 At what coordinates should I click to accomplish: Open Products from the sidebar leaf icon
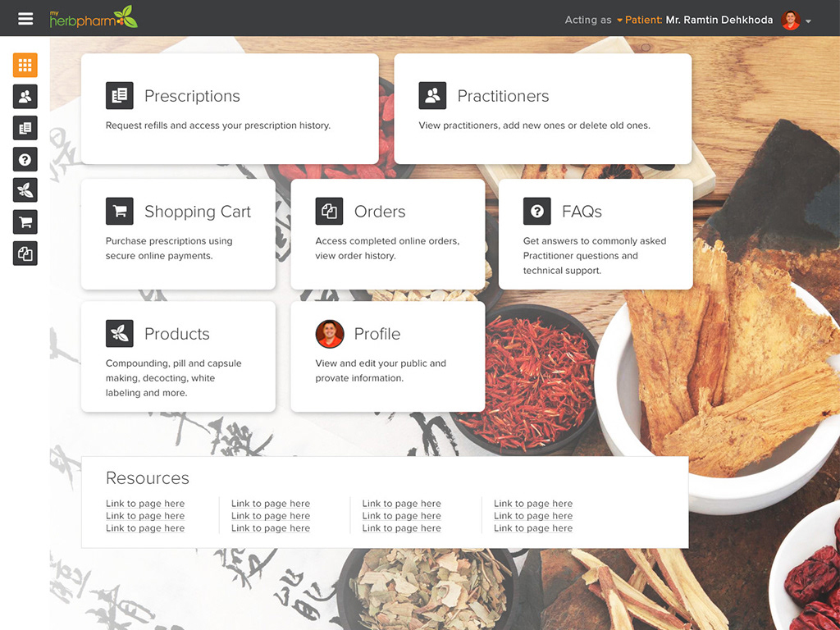point(25,190)
